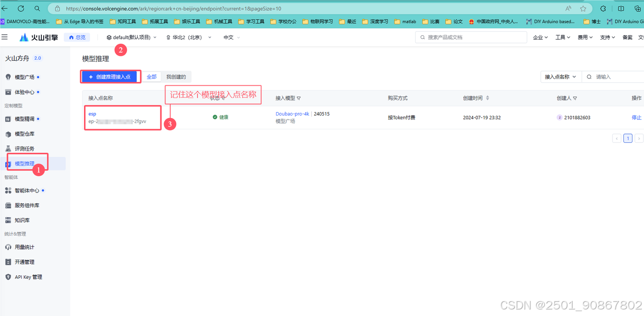Bookmark page with the star icon
644x316 pixels.
click(x=583, y=9)
